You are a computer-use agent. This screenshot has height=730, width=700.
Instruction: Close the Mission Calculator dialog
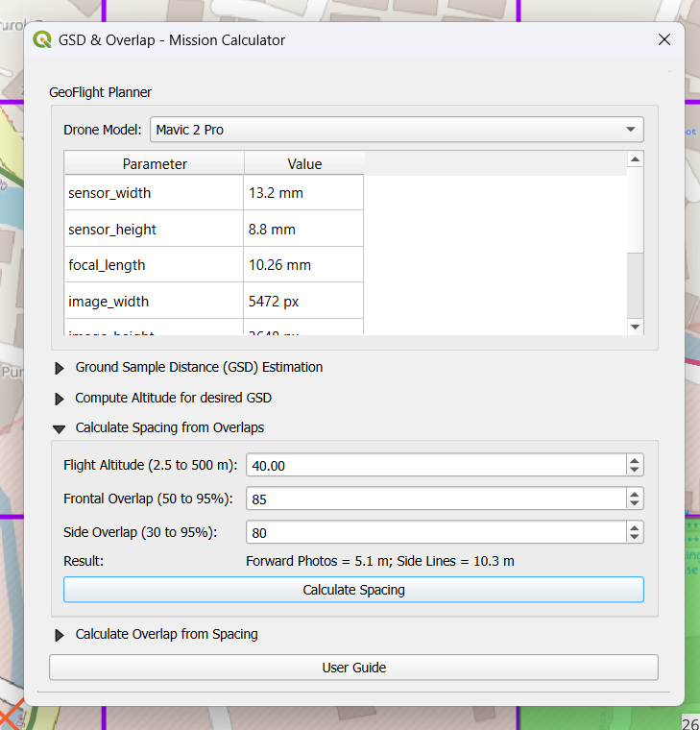(664, 40)
